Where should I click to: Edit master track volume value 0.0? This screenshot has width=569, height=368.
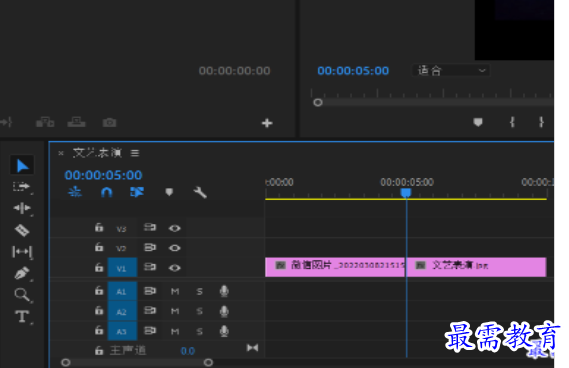[x=188, y=351]
